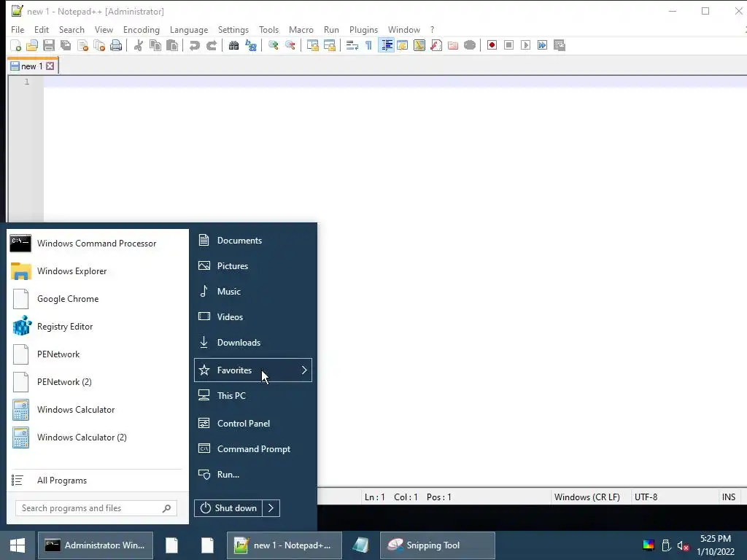Toggle synchronize vertical scrolling icon
The height and width of the screenshot is (560, 747).
coord(312,46)
